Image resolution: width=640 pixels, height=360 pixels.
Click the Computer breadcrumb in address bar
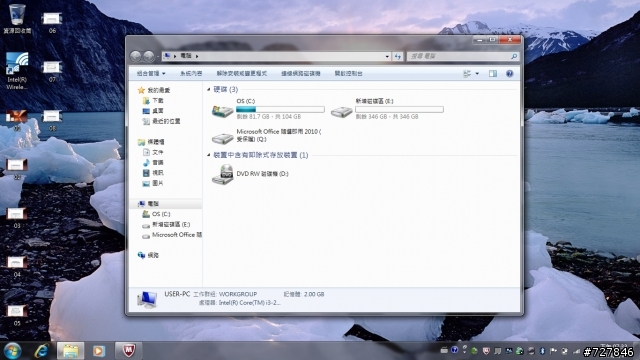[185, 56]
